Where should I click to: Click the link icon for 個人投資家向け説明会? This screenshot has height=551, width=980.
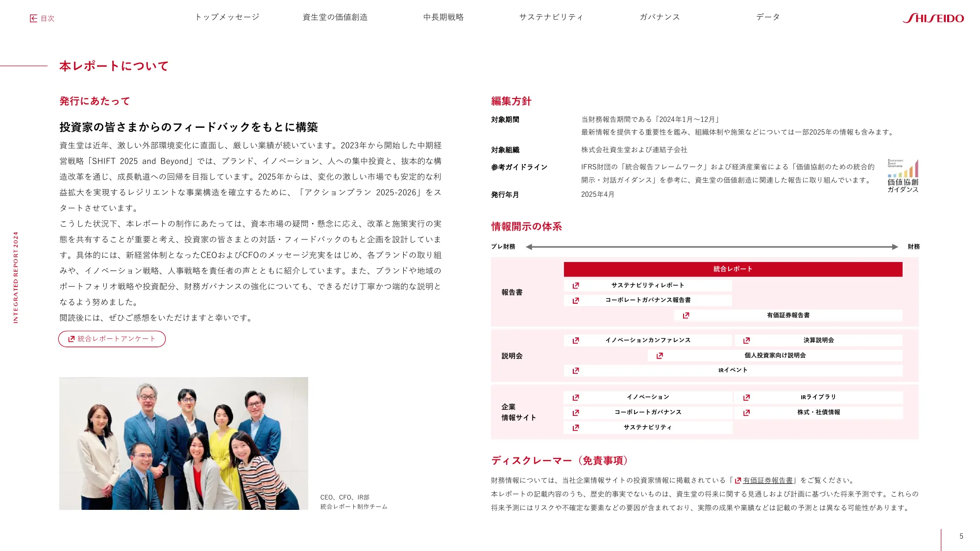(x=660, y=356)
